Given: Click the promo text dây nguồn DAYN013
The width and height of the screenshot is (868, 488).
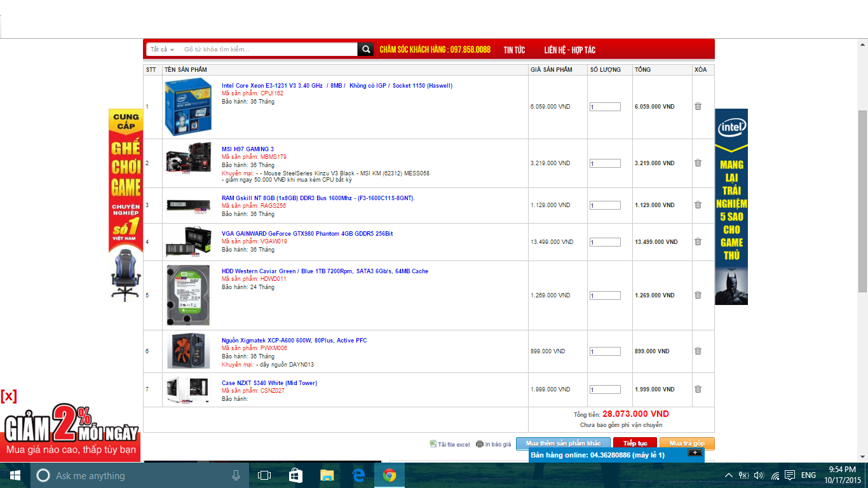Looking at the screenshot, I should click(x=285, y=365).
